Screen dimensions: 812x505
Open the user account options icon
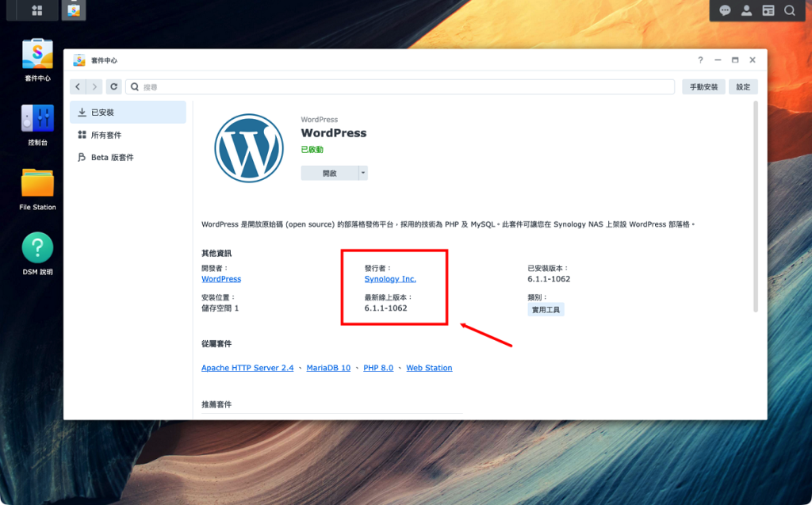pyautogui.click(x=746, y=10)
